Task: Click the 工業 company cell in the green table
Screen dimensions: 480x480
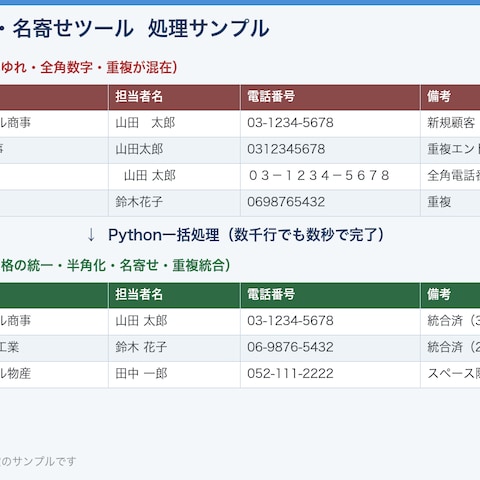Action: (x=54, y=348)
